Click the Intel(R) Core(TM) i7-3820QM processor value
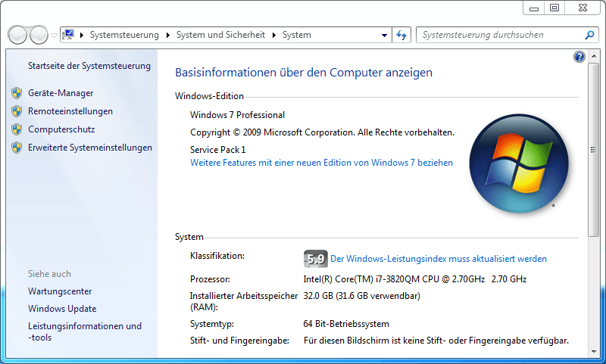 click(x=414, y=279)
